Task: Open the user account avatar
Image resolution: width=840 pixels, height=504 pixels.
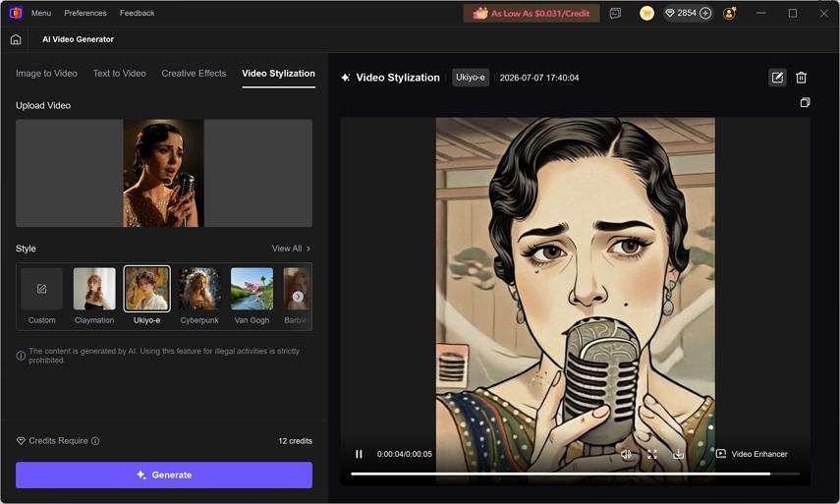Action: 730,13
